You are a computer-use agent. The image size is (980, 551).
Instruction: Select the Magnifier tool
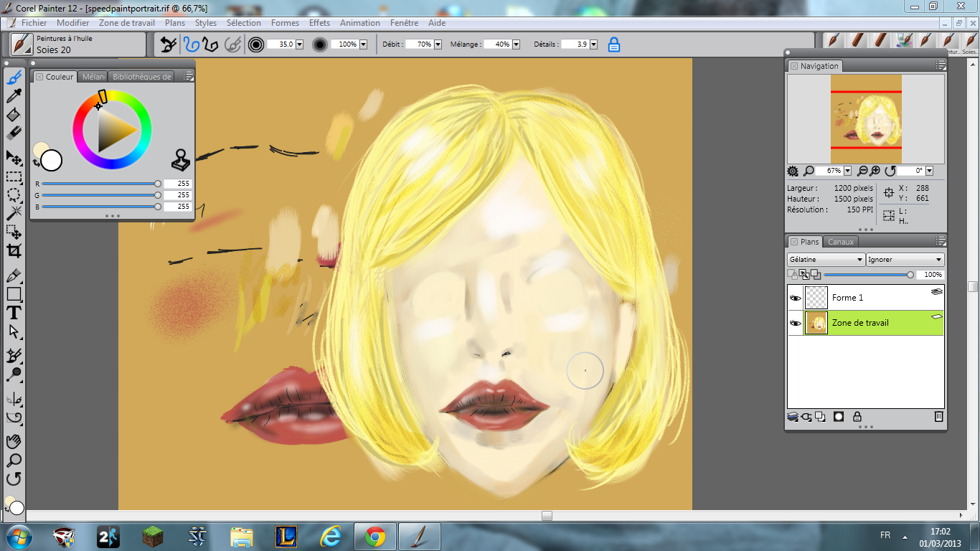pos(14,460)
